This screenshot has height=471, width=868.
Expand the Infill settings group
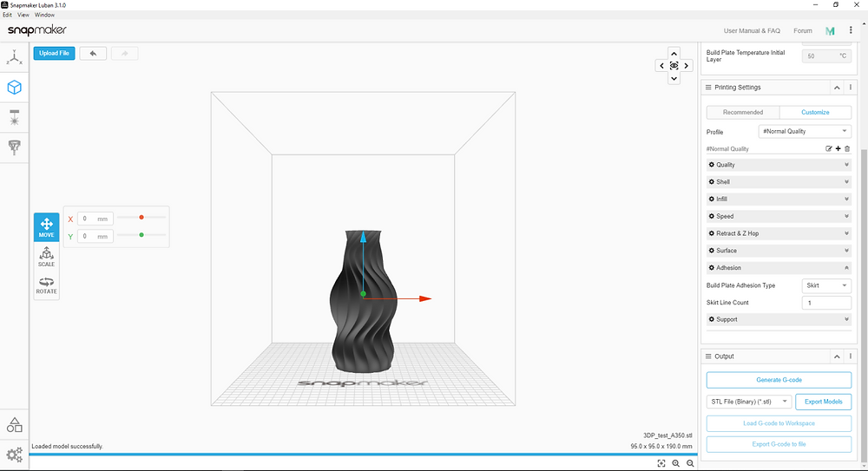[779, 199]
